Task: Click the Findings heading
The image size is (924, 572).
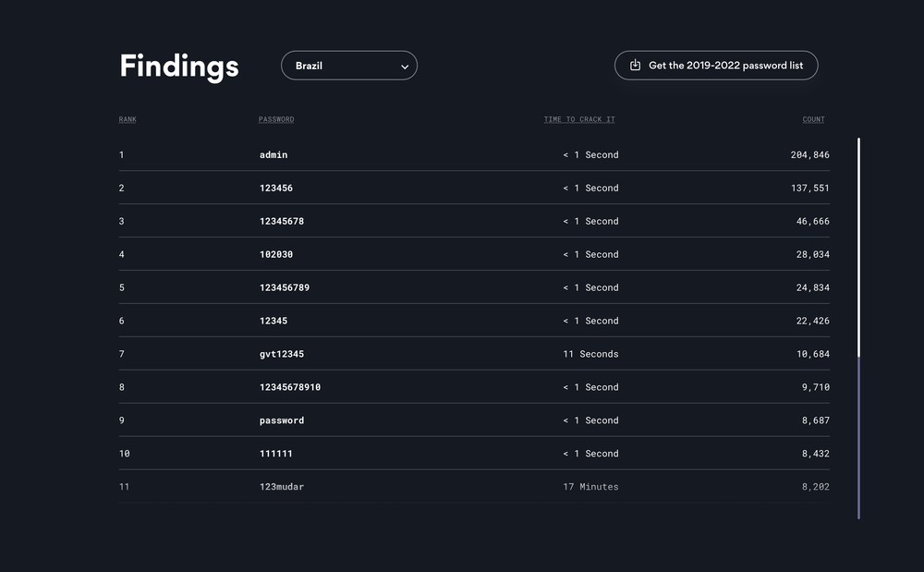Action: tap(179, 67)
